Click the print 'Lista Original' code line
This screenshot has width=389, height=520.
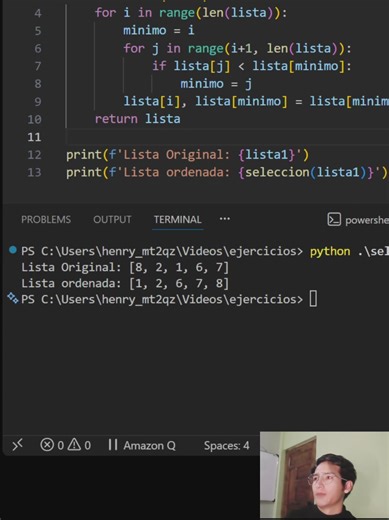pyautogui.click(x=188, y=155)
